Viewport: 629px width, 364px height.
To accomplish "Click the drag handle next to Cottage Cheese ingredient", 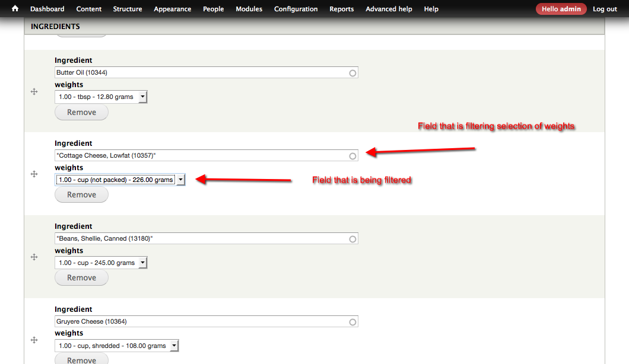I will [x=34, y=175].
